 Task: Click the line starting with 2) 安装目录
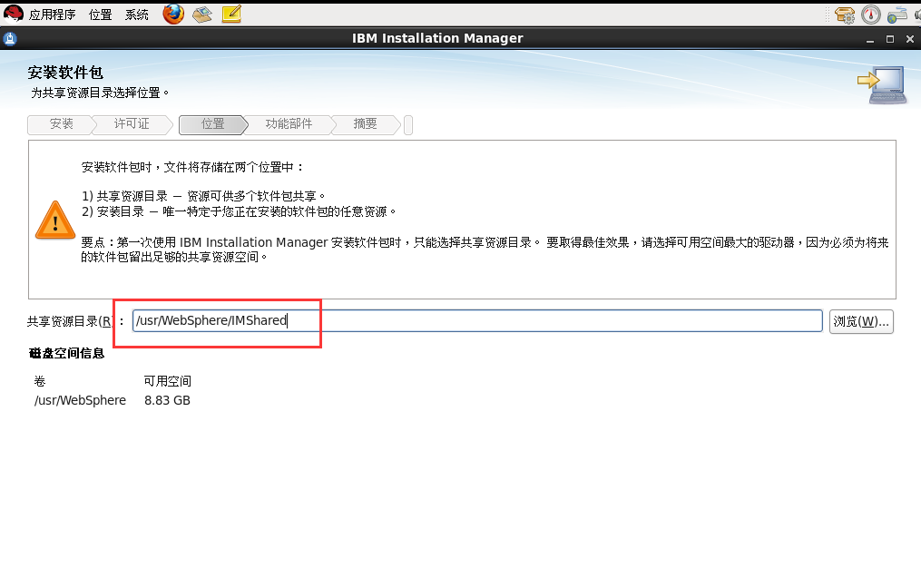coord(239,211)
